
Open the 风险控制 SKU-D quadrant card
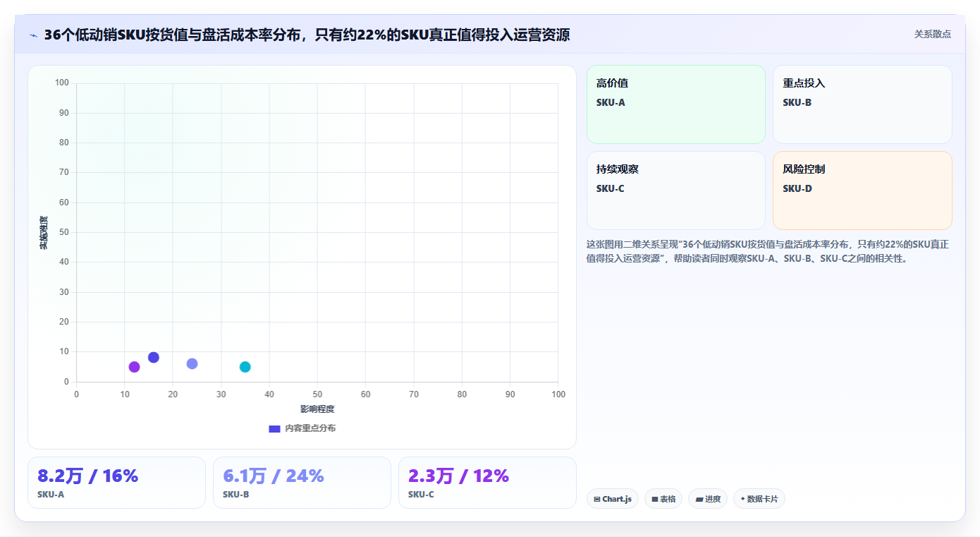862,191
